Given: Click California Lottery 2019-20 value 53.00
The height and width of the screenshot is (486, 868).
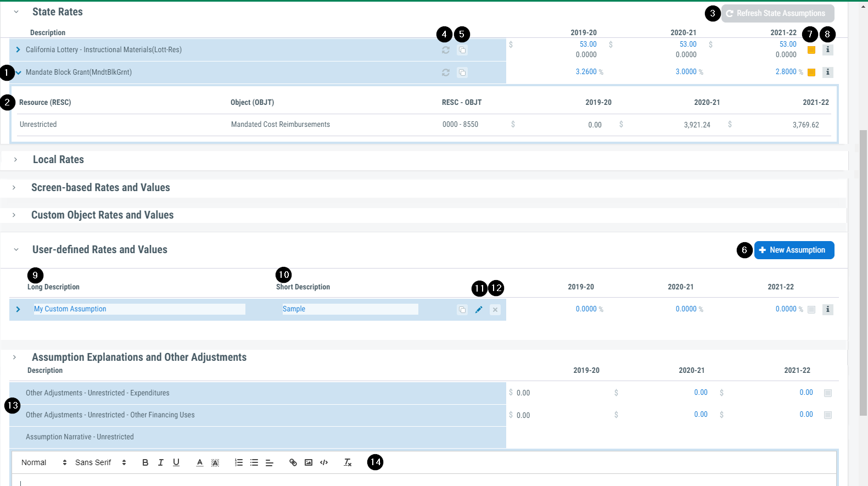Looking at the screenshot, I should [x=588, y=44].
